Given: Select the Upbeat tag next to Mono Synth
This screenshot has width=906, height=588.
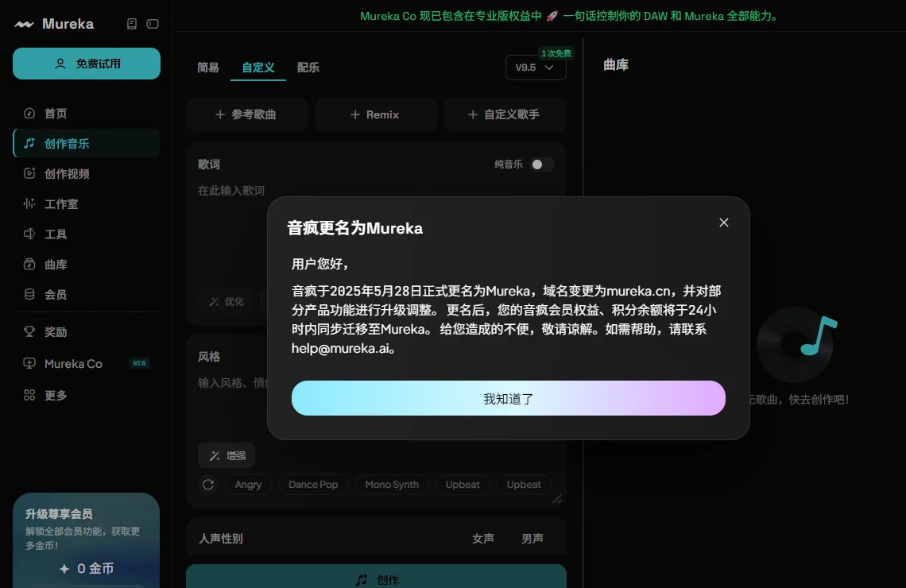Looking at the screenshot, I should click(x=463, y=485).
